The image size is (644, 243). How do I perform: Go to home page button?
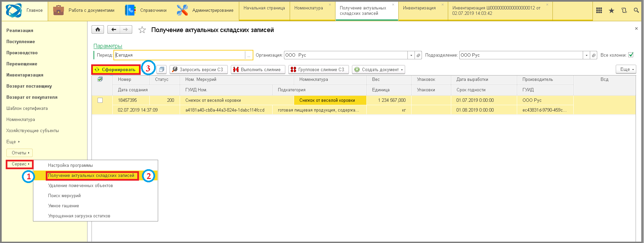98,30
